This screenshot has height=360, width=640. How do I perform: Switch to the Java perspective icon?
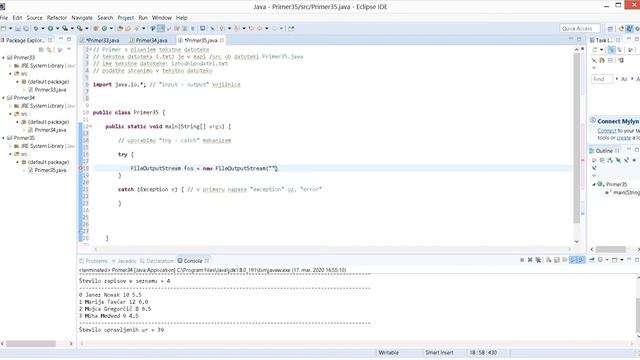point(629,29)
